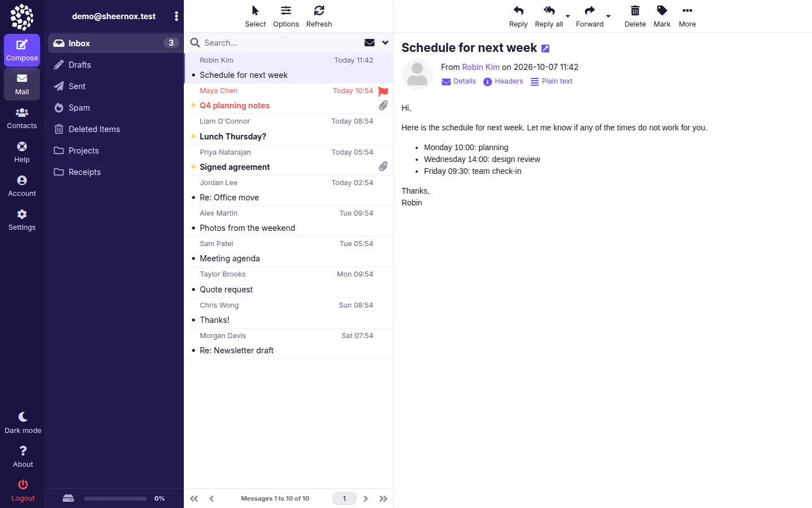Switch to Plain text view

coord(551,81)
